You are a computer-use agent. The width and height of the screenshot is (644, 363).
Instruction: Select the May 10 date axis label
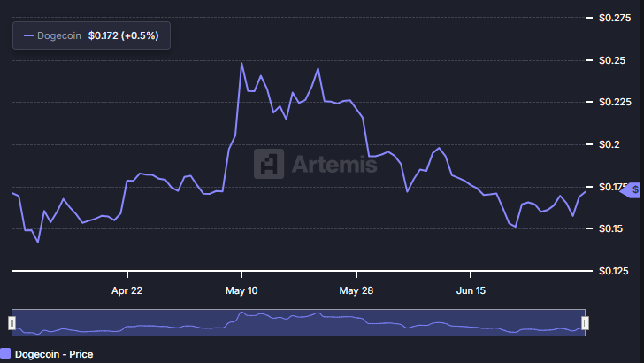coord(241,290)
